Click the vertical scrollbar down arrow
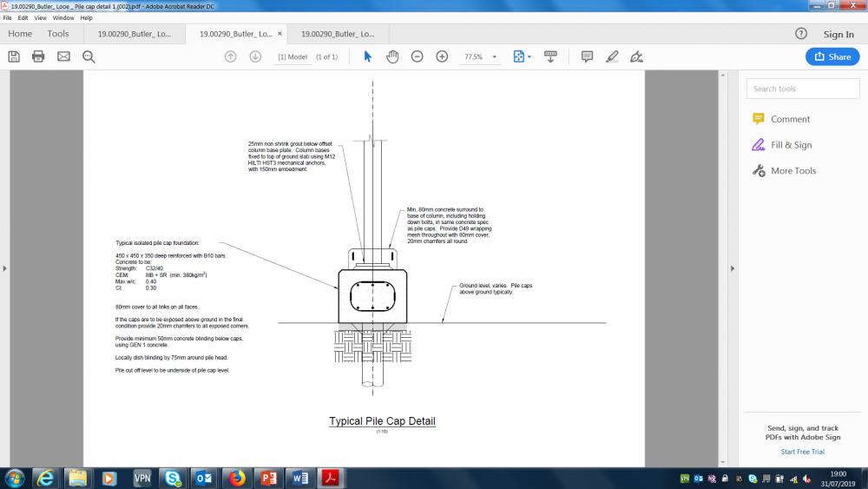 [x=722, y=462]
